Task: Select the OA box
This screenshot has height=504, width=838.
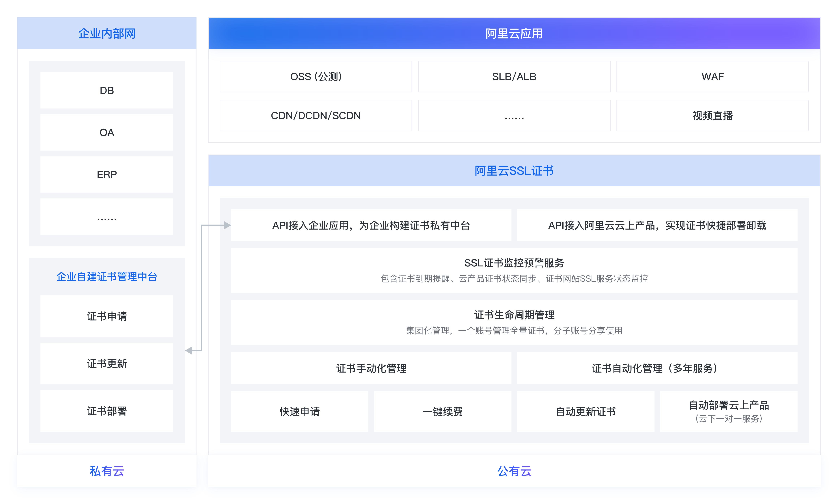Action: [107, 132]
